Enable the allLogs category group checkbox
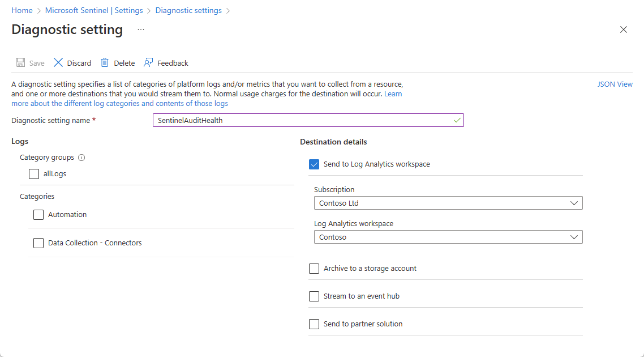644x357 pixels. tap(34, 174)
